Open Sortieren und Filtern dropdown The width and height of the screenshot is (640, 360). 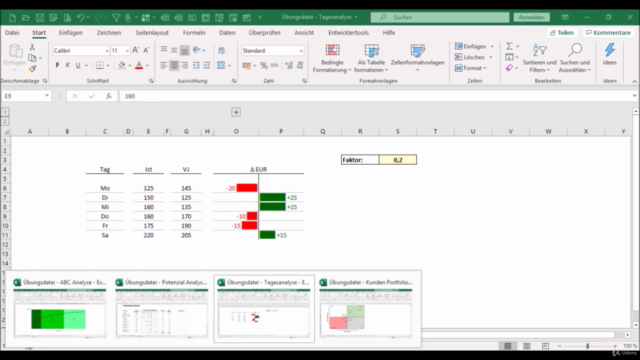coord(539,58)
